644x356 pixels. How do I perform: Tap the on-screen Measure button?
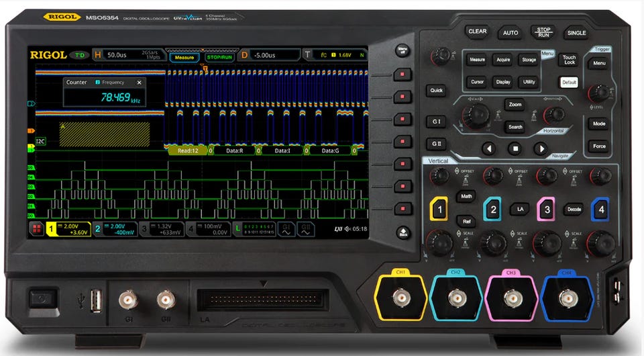click(184, 58)
